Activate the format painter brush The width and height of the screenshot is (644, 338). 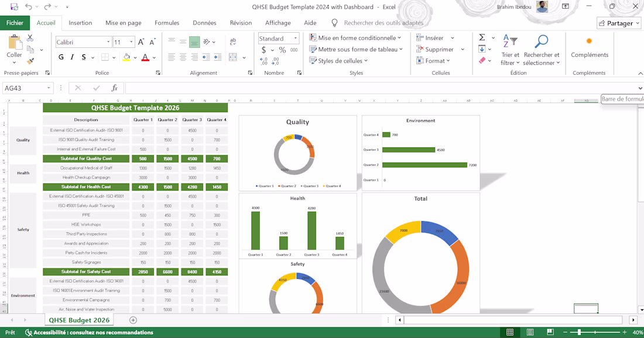point(30,61)
